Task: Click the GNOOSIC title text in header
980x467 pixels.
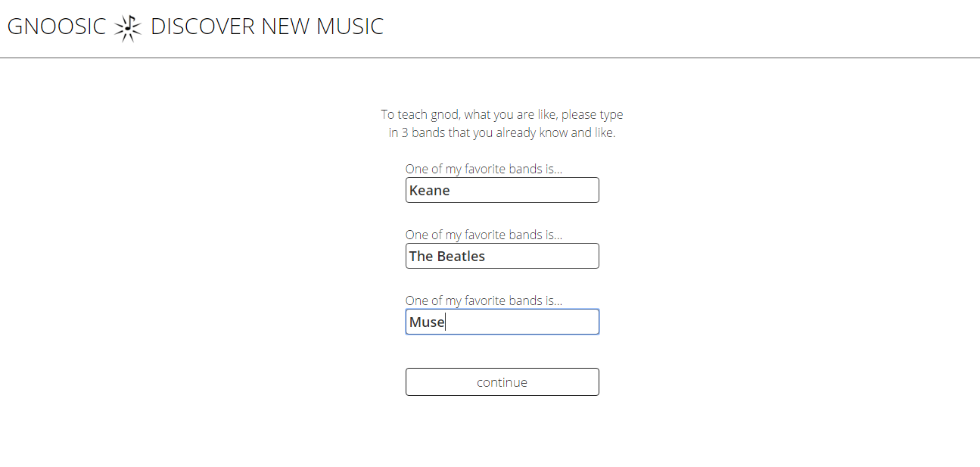Action: [x=57, y=26]
